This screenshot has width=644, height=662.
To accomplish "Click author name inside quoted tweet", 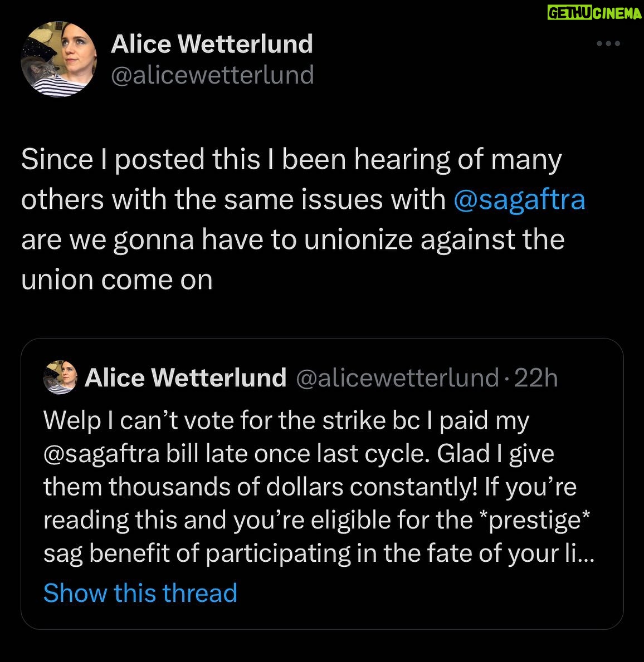I will coord(186,377).
